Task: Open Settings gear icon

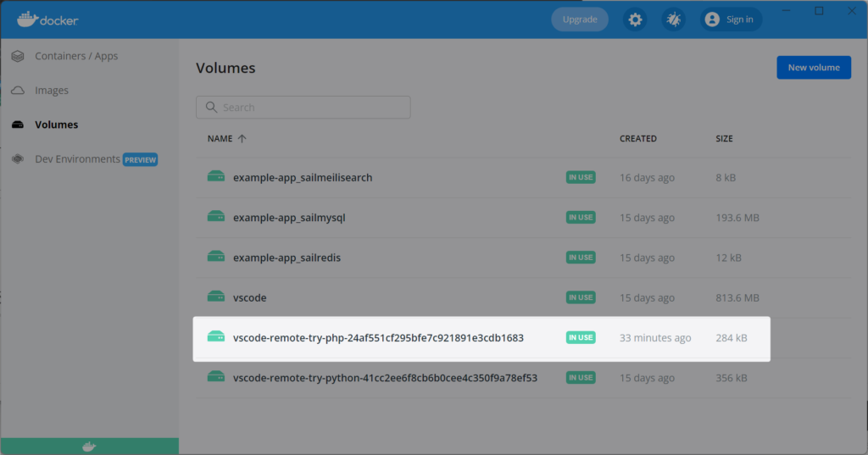Action: pos(635,20)
